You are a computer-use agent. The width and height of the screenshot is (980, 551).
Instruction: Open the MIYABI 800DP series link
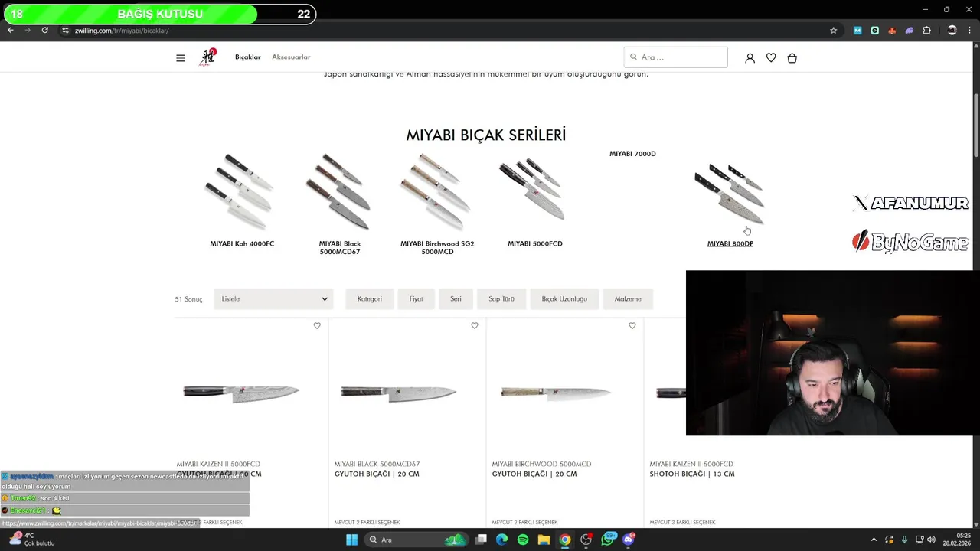(730, 243)
